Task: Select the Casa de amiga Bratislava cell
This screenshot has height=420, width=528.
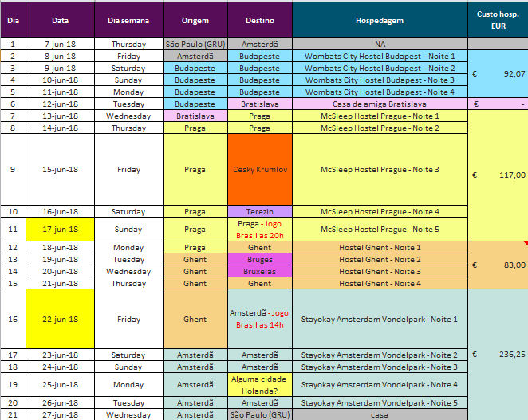Action: [x=379, y=104]
